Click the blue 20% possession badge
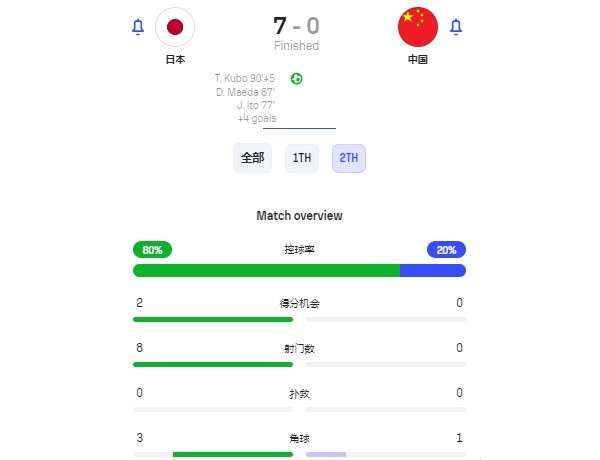600x460 pixels. [x=446, y=250]
